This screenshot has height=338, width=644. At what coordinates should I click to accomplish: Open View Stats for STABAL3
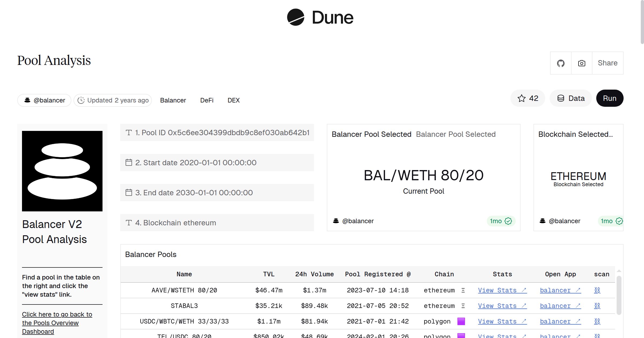[x=502, y=306]
